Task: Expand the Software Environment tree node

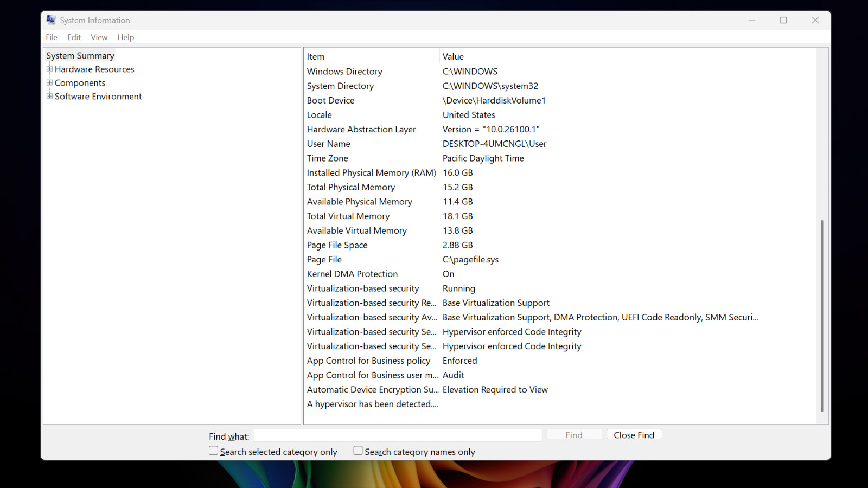Action: click(x=49, y=96)
